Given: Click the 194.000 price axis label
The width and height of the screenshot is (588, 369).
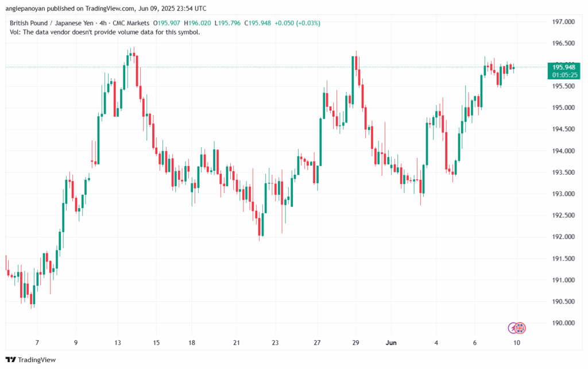Looking at the screenshot, I should tap(563, 151).
